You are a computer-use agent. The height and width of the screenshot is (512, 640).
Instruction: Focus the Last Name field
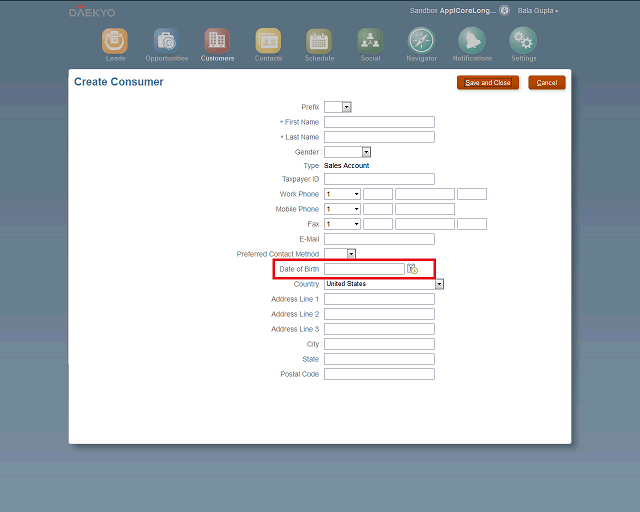click(379, 137)
